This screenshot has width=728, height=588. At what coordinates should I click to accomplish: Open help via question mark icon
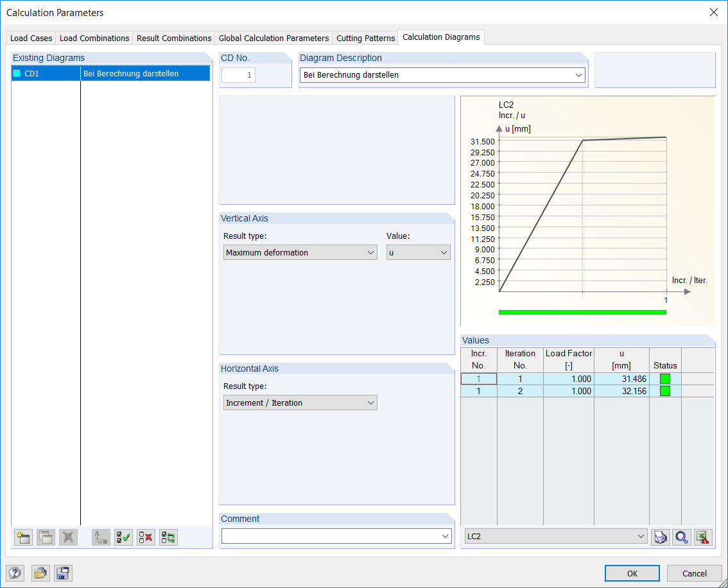click(15, 573)
